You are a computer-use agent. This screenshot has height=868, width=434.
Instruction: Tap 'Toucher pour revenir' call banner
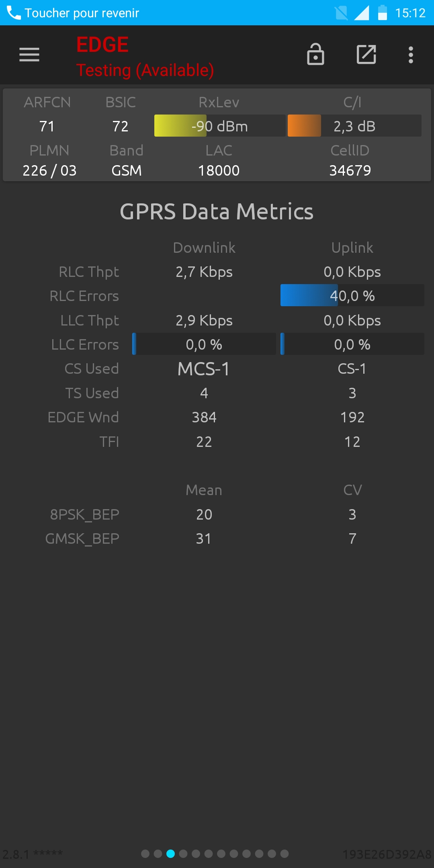click(x=82, y=13)
